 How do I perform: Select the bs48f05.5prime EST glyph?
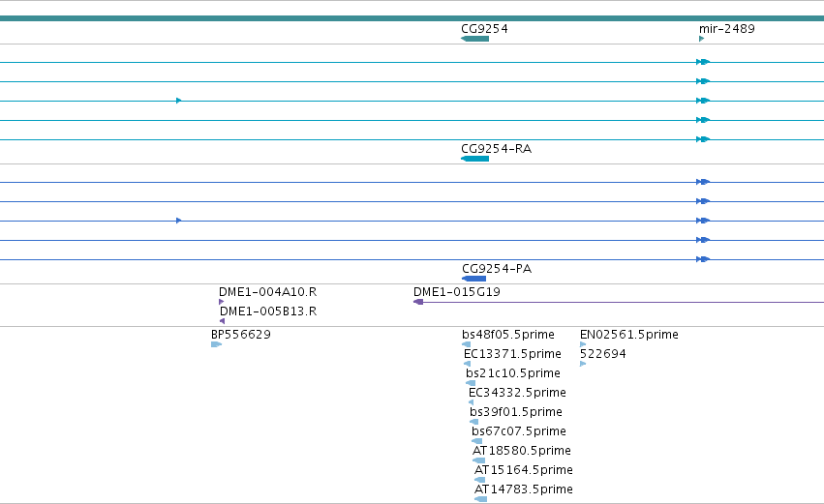point(466,344)
